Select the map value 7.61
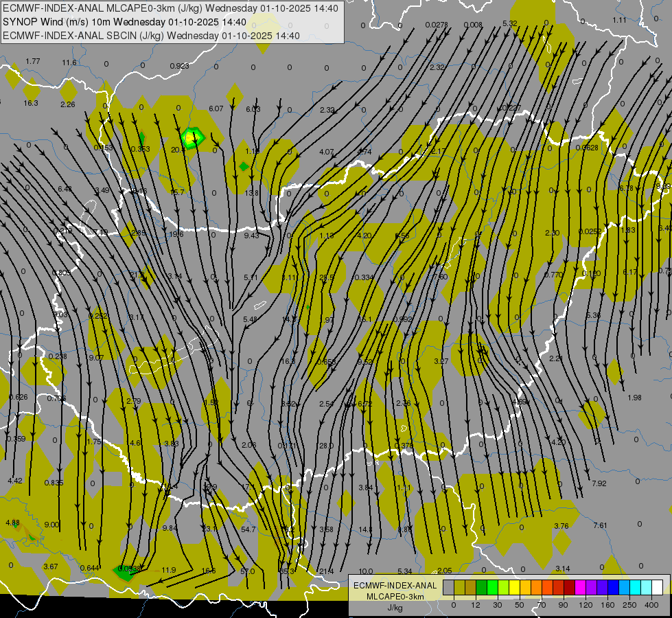The height and width of the screenshot is (618, 672). 600,525
